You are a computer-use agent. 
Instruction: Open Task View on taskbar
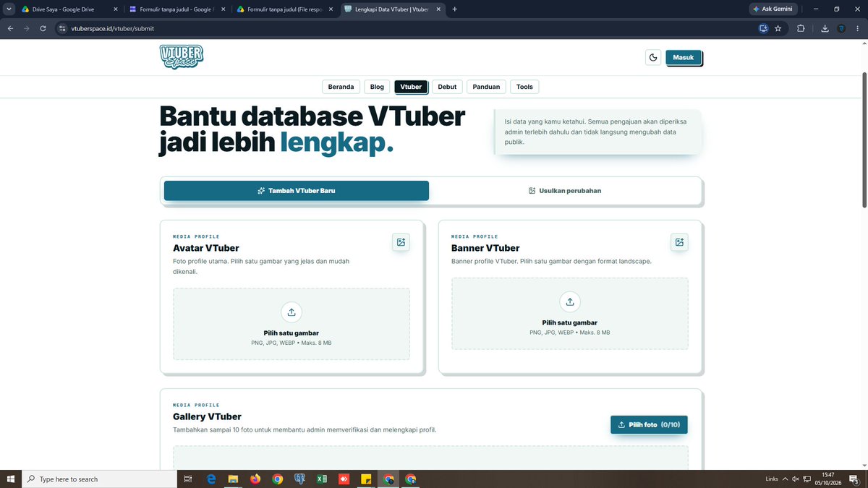pyautogui.click(x=188, y=479)
